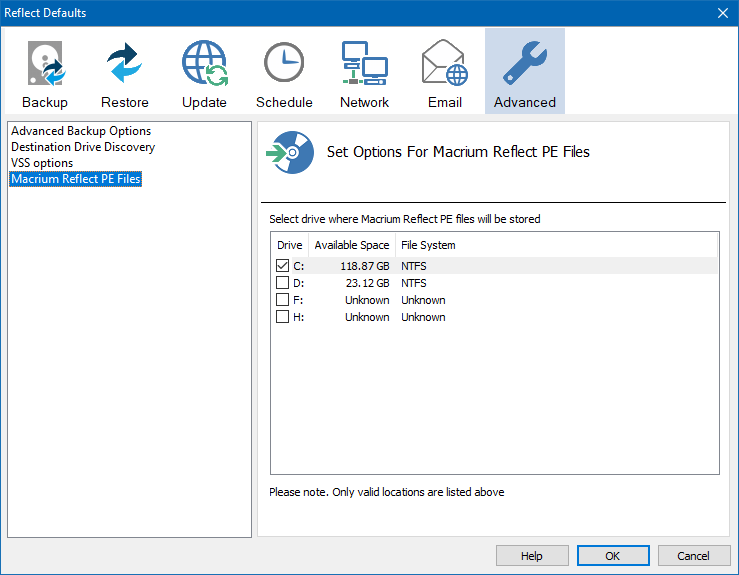Sort by Available Space column header
Screen dimensions: 739x575
click(x=351, y=245)
